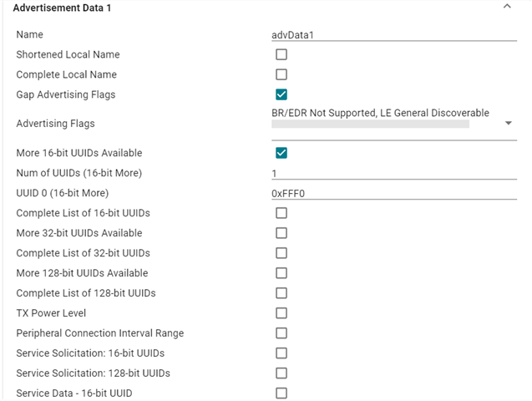Click the advData1 Name field

(394, 35)
